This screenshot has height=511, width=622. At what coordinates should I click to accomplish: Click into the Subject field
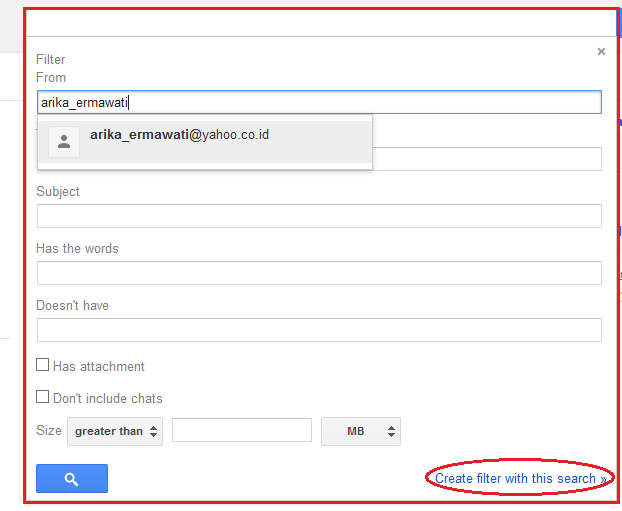click(x=319, y=216)
